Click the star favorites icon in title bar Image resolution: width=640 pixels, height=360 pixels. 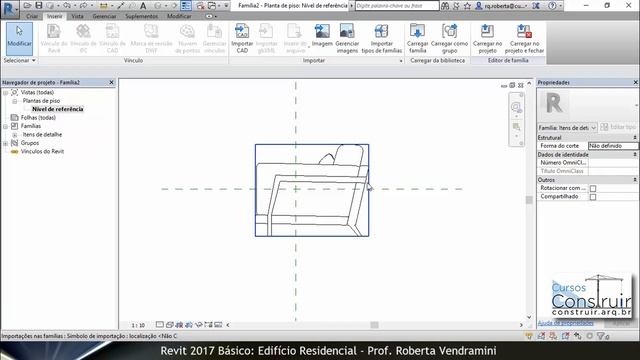[x=467, y=6]
